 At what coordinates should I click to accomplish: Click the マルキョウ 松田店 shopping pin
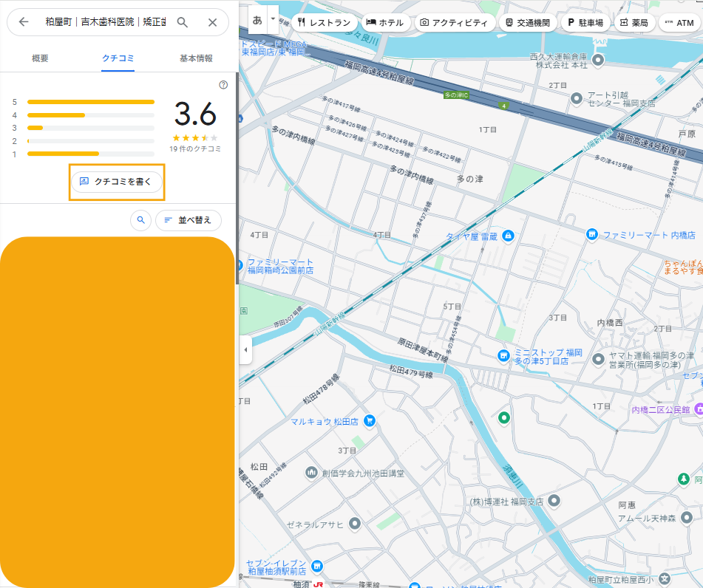point(370,421)
